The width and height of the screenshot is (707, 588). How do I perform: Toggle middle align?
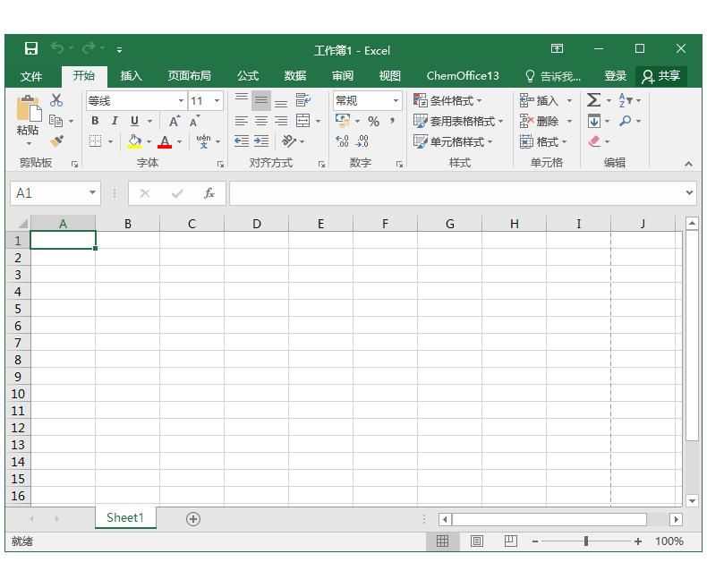point(261,100)
